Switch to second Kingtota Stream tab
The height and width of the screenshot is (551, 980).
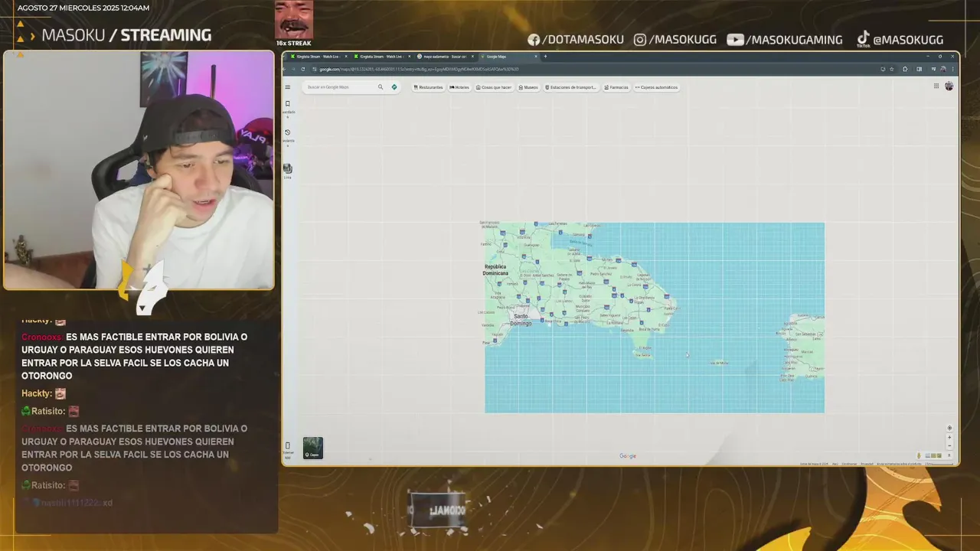(x=381, y=57)
